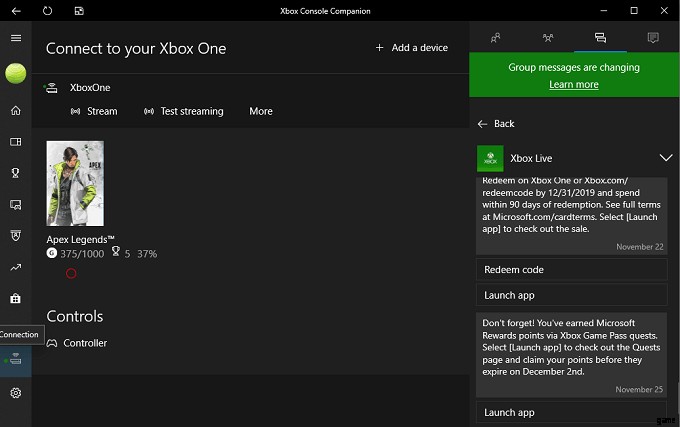Click the refresh icon in title bar
The height and width of the screenshot is (427, 680).
click(x=47, y=10)
